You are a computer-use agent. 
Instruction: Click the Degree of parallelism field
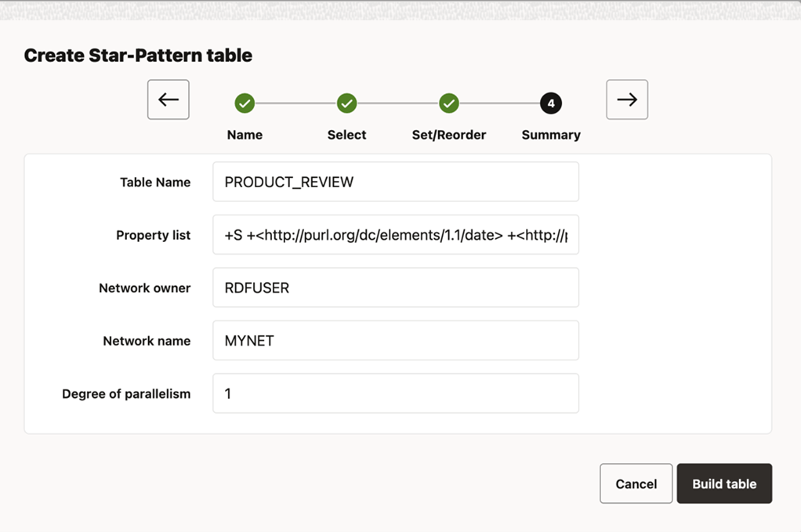click(x=395, y=393)
